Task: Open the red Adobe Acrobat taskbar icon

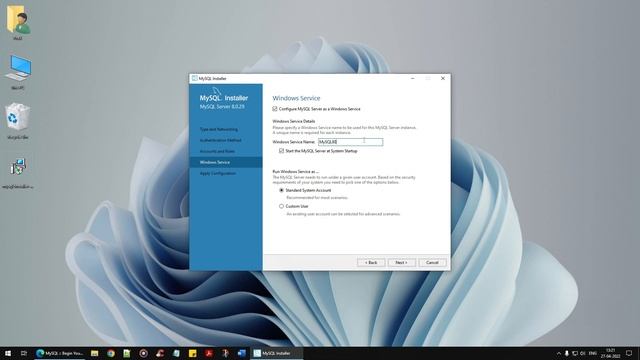Action: pos(209,353)
